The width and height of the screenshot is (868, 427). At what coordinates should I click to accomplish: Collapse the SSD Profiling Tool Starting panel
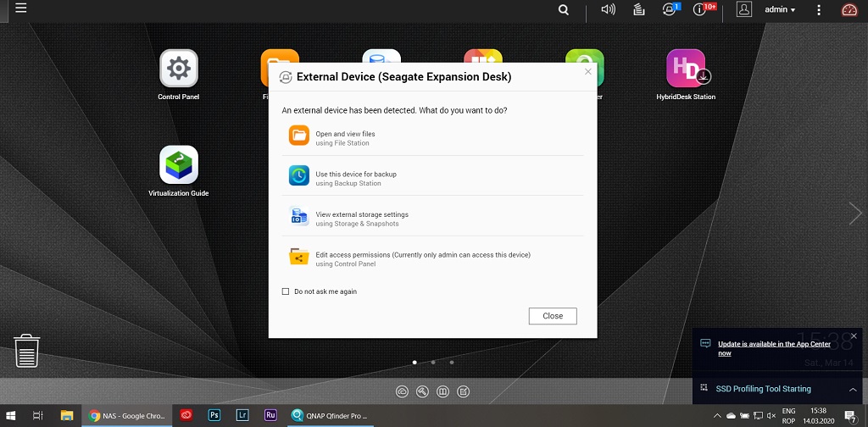853,390
